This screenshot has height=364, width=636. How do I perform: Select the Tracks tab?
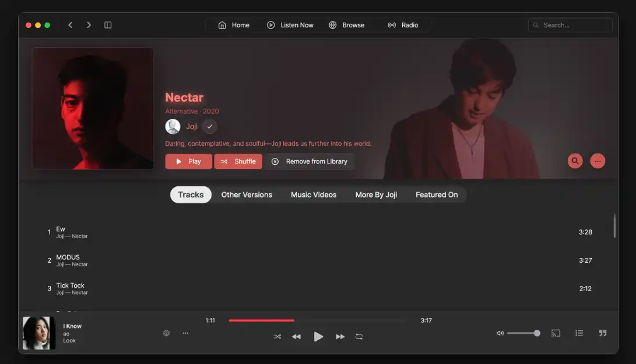pos(191,195)
